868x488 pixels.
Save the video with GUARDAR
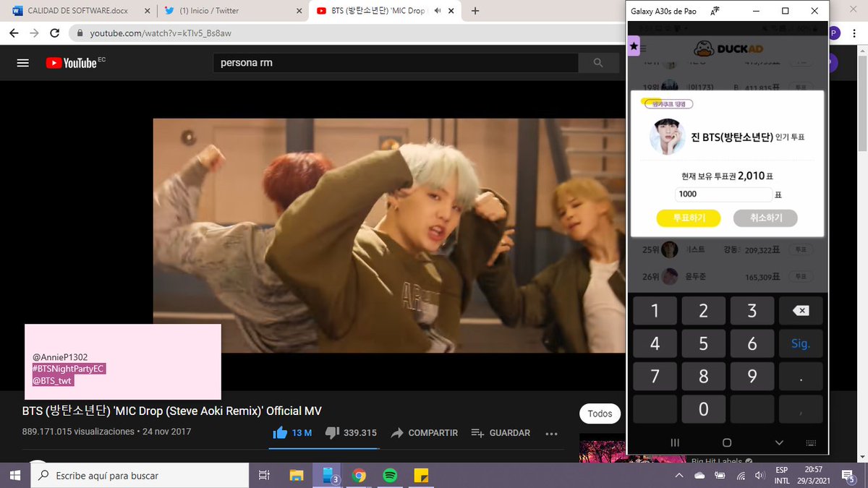501,432
